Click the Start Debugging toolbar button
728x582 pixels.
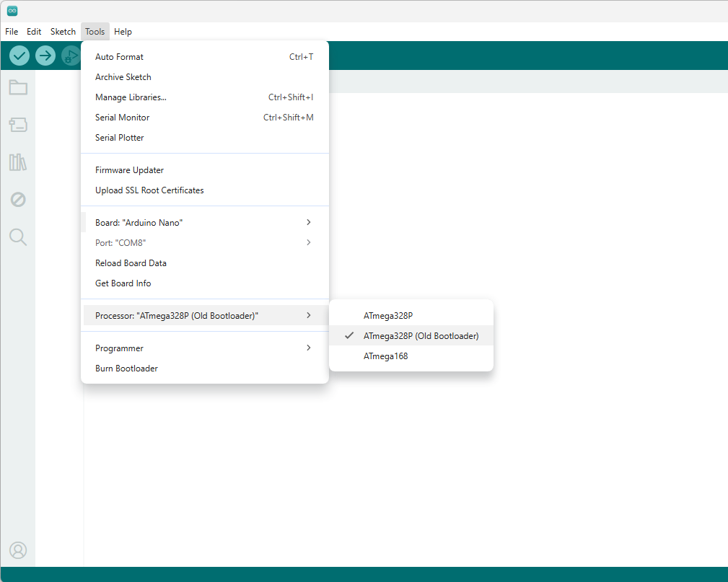coord(71,56)
